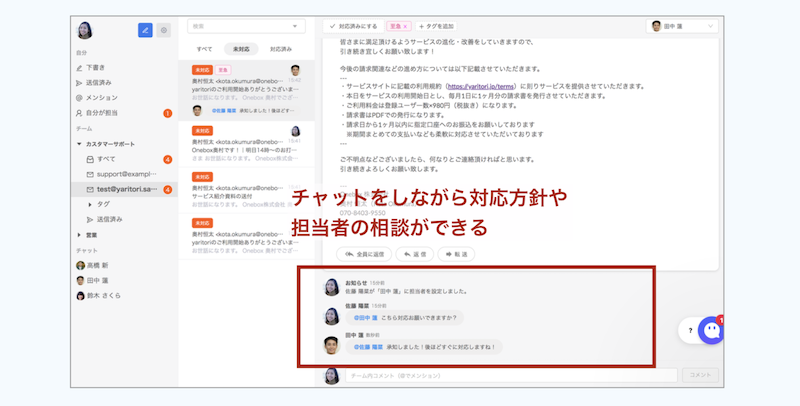Open メンション mentions in sidebar
This screenshot has height=406, width=800.
pyautogui.click(x=102, y=97)
